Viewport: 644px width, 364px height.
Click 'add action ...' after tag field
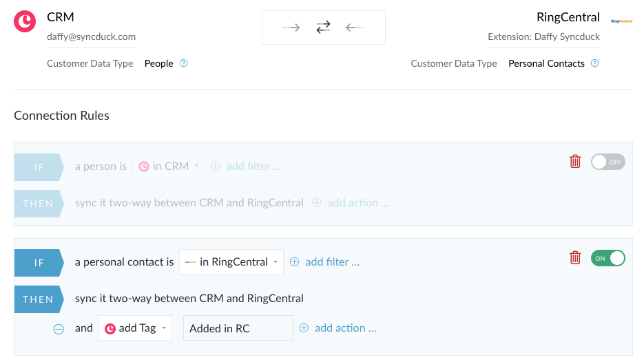(x=345, y=328)
